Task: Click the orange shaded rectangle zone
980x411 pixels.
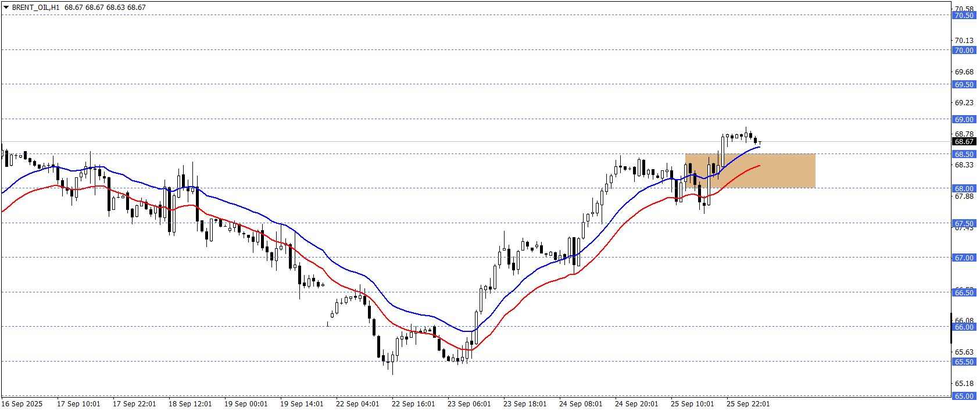Action: coord(750,170)
